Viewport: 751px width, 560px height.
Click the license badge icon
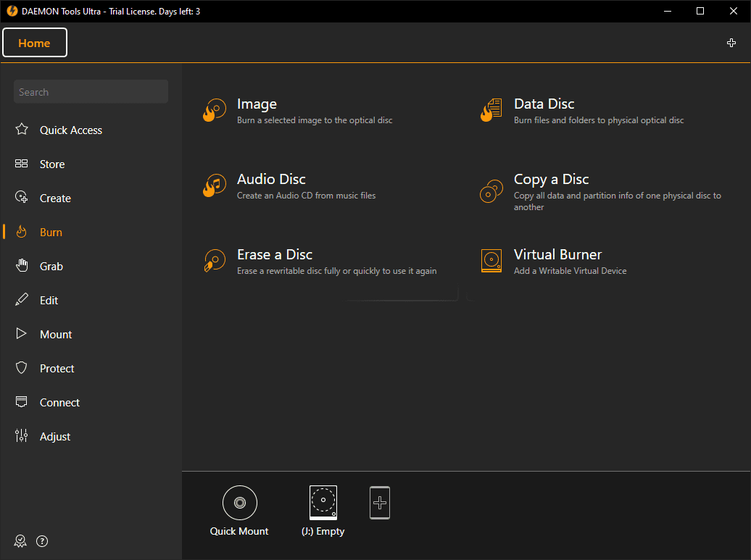pos(20,541)
